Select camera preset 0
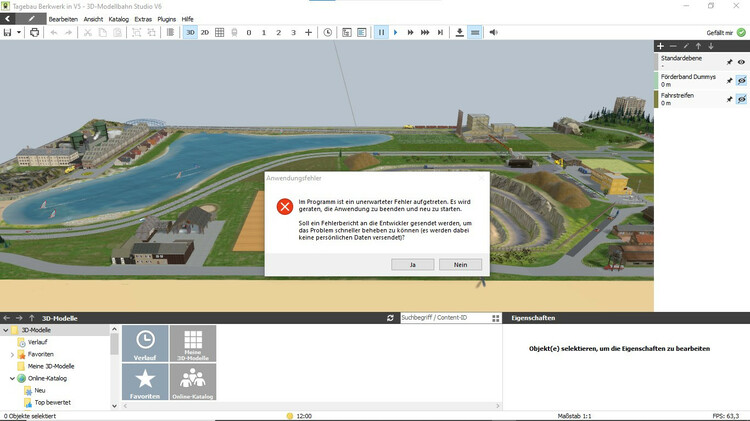The image size is (750, 421). pyautogui.click(x=249, y=33)
